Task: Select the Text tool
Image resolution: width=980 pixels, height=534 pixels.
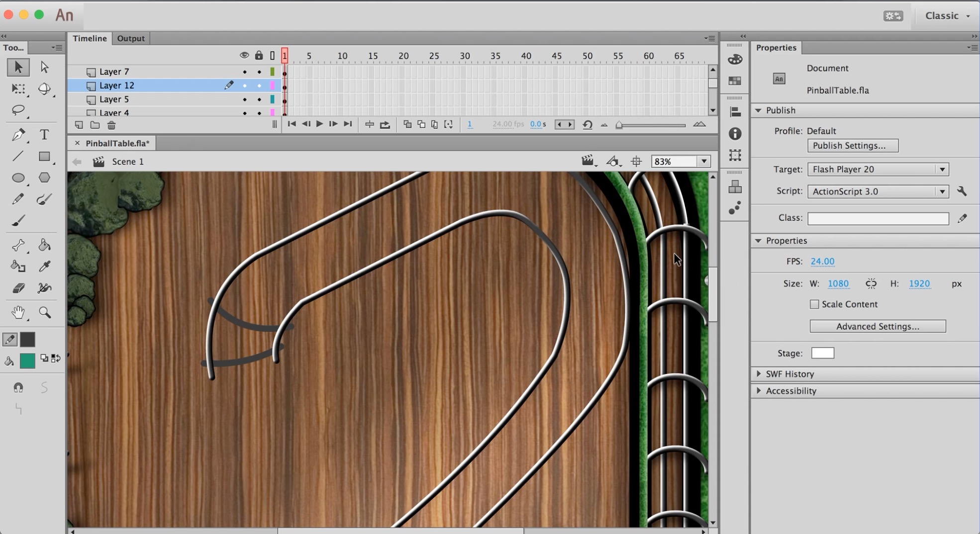Action: click(x=44, y=135)
